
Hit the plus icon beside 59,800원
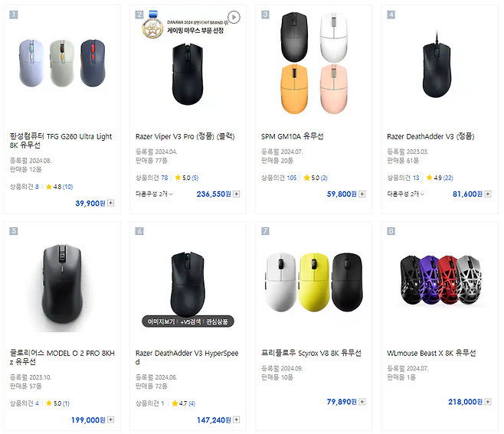coord(362,194)
